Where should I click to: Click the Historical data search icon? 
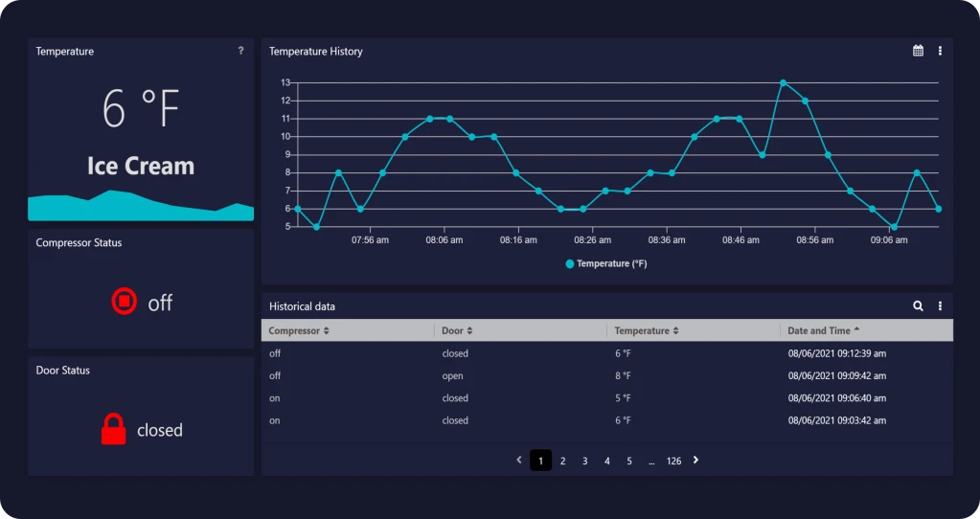click(918, 306)
